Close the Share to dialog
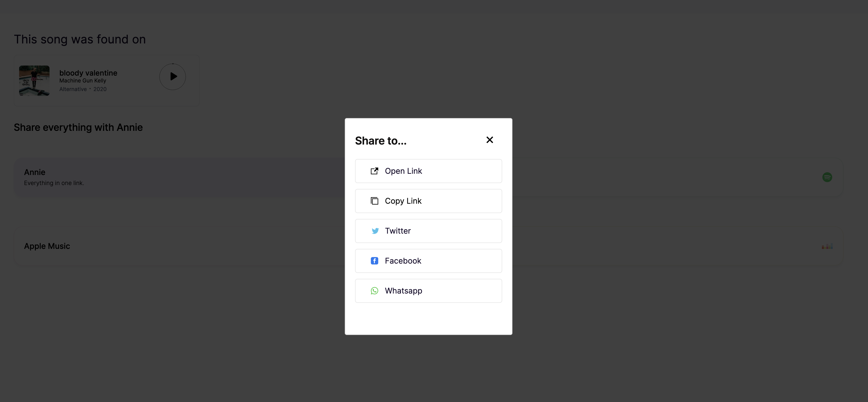The height and width of the screenshot is (402, 868). (490, 140)
